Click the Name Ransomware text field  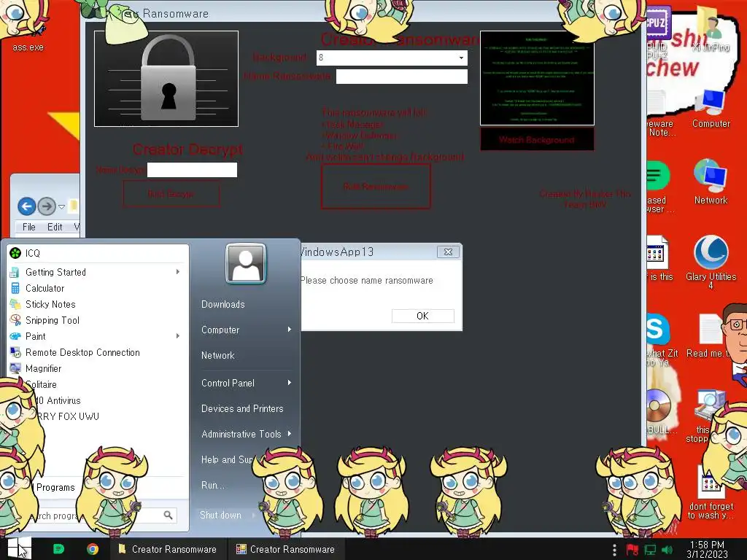pos(402,76)
